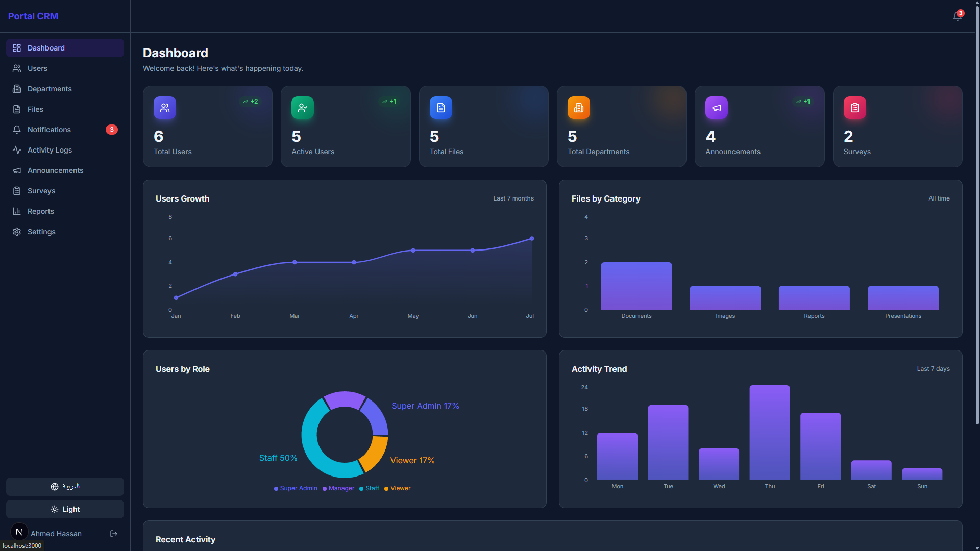The image size is (980, 551).
Task: Click the Dashboard grid icon in sidebar
Action: (x=17, y=48)
